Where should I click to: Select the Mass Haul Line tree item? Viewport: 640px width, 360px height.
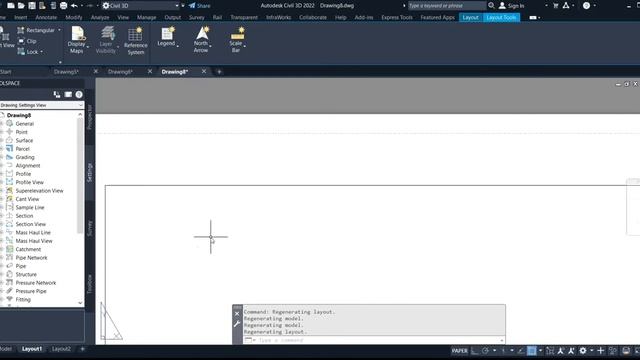point(33,233)
